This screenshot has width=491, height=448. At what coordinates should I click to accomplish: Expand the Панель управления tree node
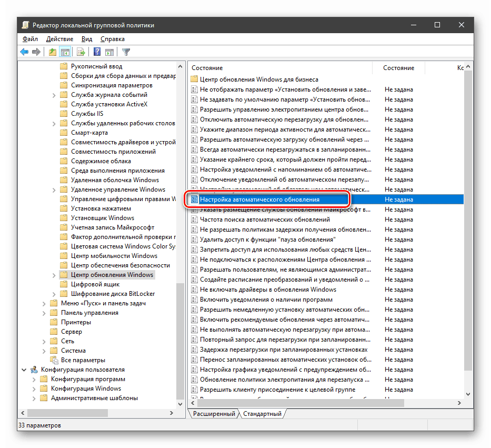pos(45,313)
